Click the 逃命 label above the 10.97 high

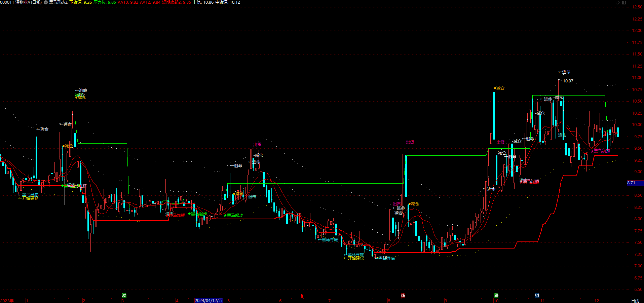(564, 72)
